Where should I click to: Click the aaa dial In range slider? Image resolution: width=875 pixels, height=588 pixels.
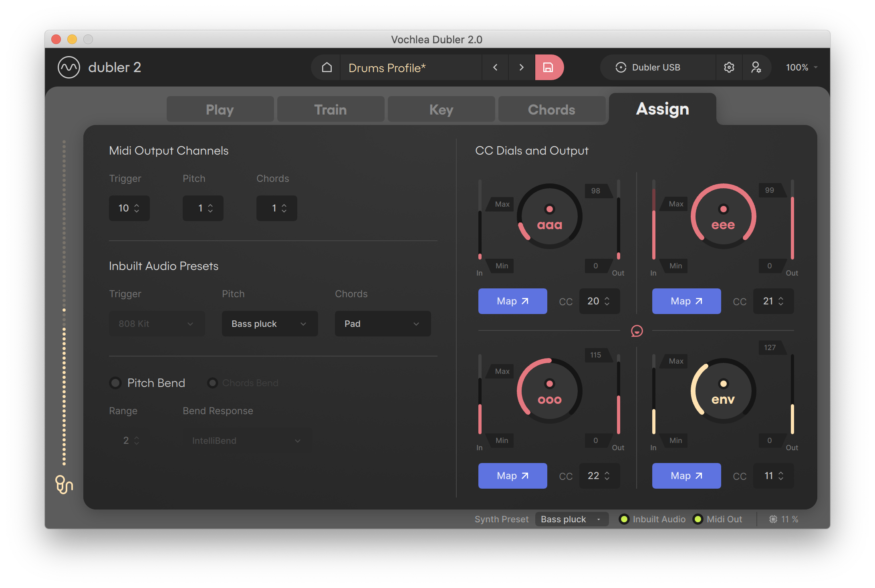[x=480, y=219]
